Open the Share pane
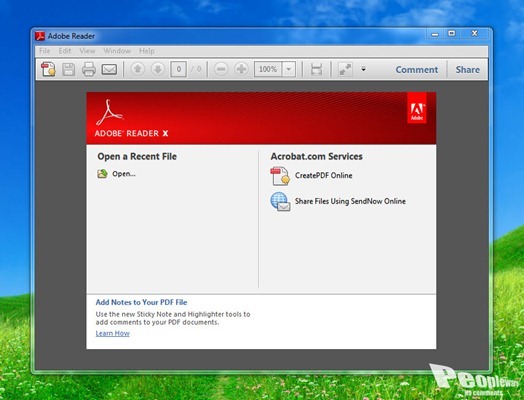Screen dimensions: 524x400 coord(468,70)
